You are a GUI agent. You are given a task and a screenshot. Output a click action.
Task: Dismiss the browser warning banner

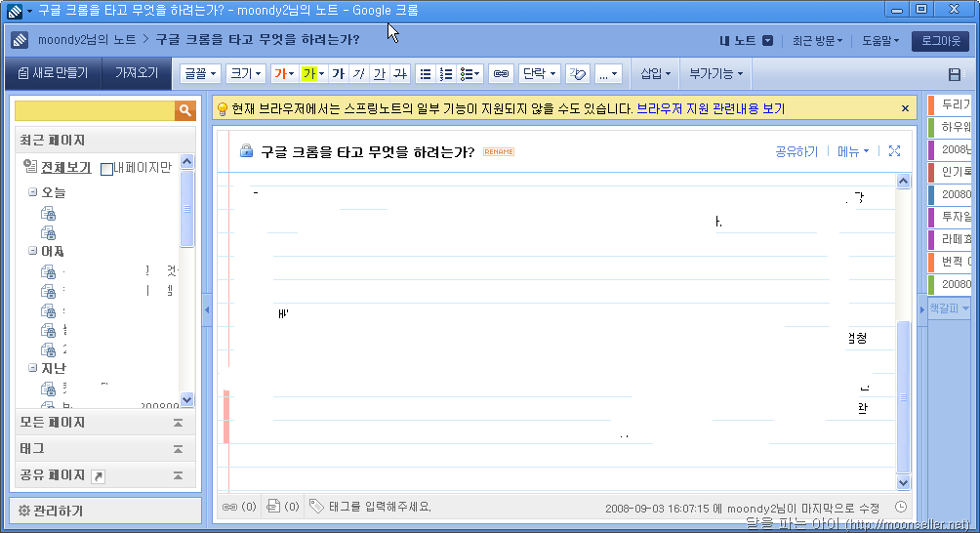[x=905, y=108]
